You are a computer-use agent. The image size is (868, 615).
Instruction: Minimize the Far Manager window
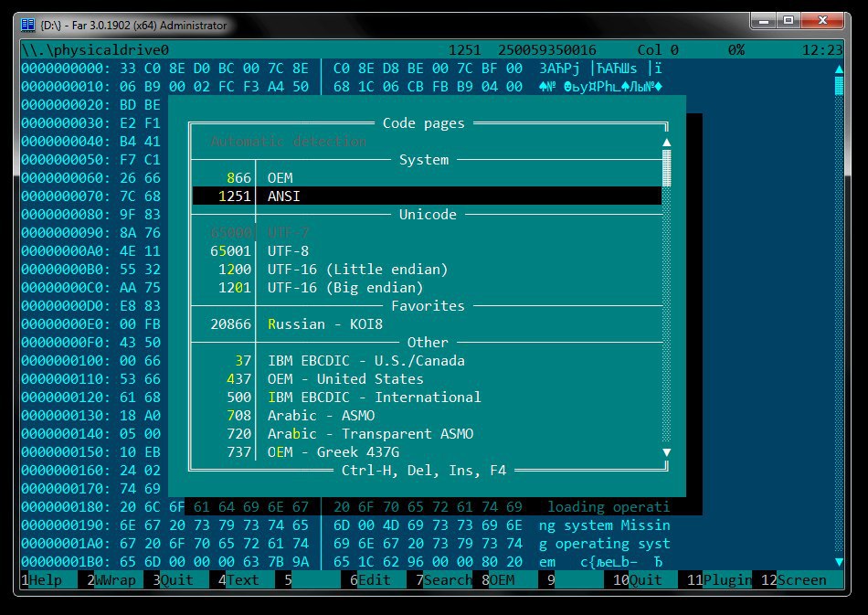tap(763, 21)
